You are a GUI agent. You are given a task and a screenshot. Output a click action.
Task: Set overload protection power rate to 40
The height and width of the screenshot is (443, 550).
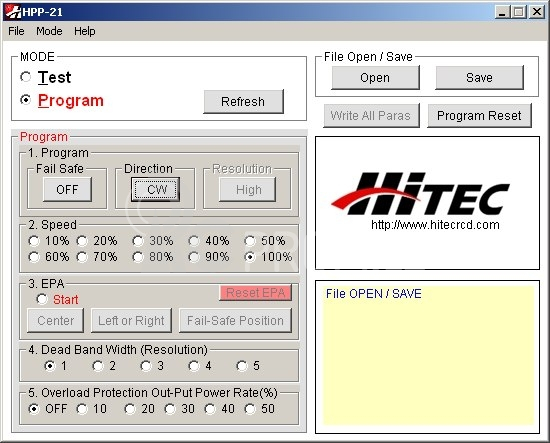210,409
